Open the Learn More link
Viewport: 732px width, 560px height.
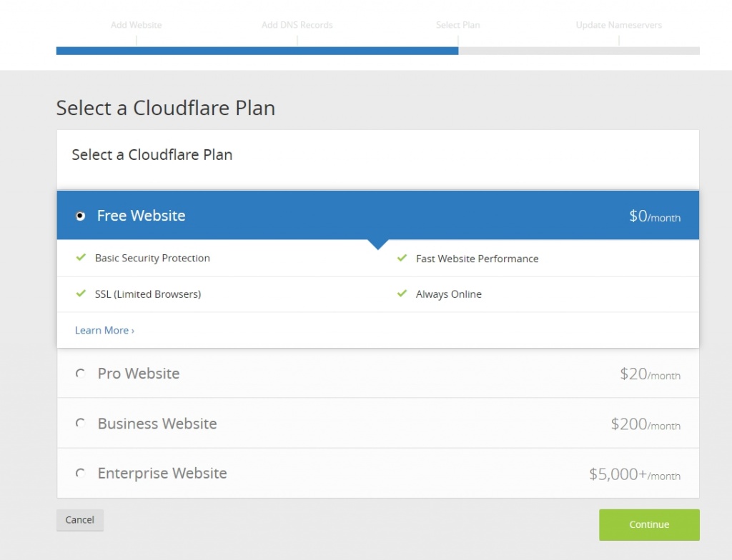click(104, 331)
